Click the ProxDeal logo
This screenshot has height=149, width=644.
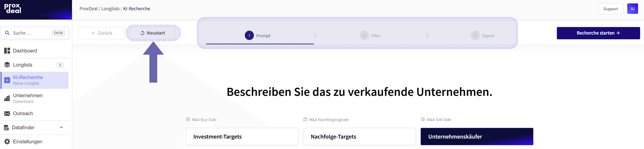[12, 8]
